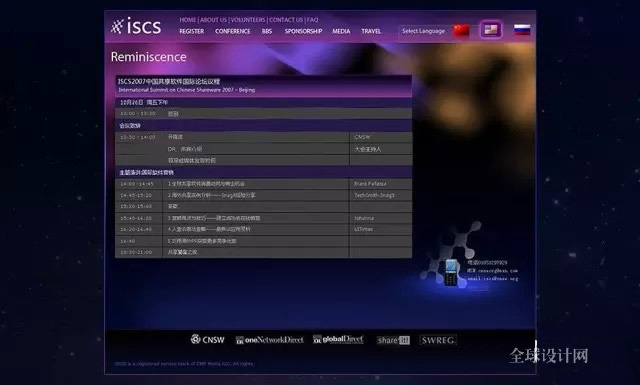Click the iscs logo
Viewport: 640px width, 385px height.
click(136, 26)
